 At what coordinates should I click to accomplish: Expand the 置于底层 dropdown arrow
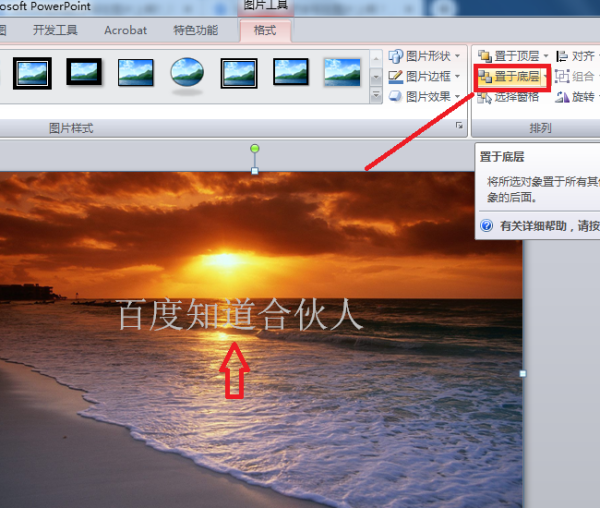[x=545, y=77]
